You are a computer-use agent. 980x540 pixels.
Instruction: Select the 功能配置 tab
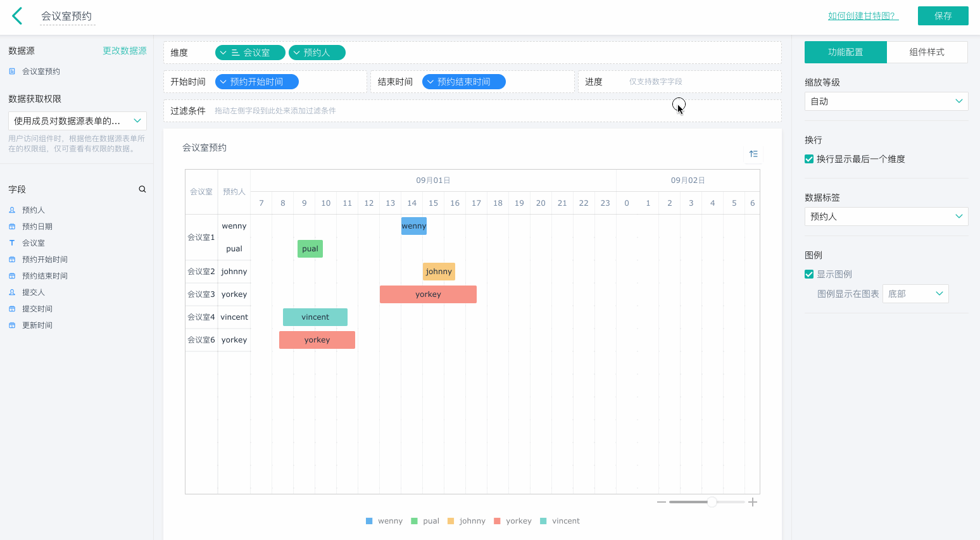(x=845, y=52)
